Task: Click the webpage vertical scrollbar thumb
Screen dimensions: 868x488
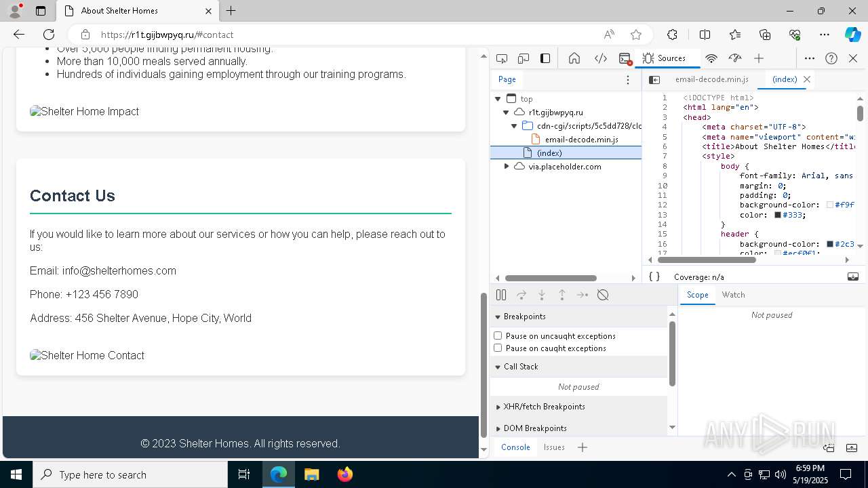Action: (484, 365)
